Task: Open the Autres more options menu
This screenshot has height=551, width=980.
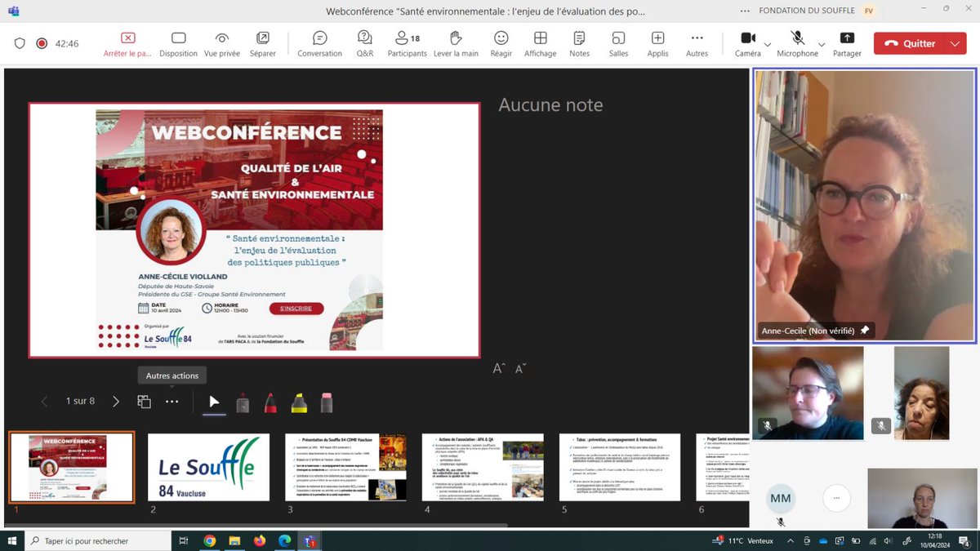Action: click(697, 43)
